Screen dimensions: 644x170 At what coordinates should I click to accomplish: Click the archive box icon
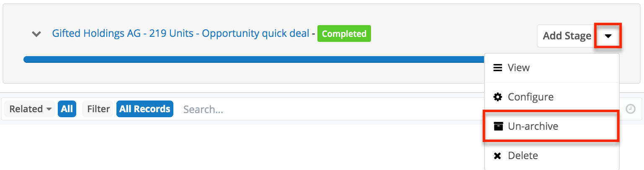[498, 126]
